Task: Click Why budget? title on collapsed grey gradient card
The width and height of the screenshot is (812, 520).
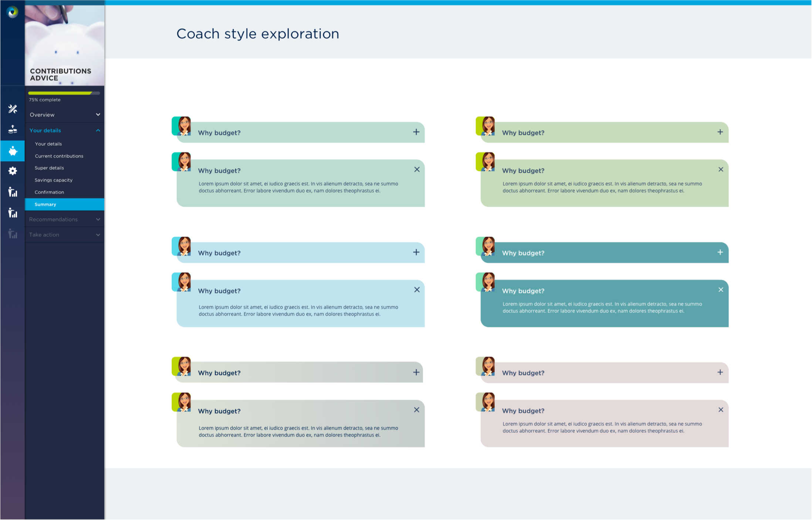Action: click(x=219, y=373)
